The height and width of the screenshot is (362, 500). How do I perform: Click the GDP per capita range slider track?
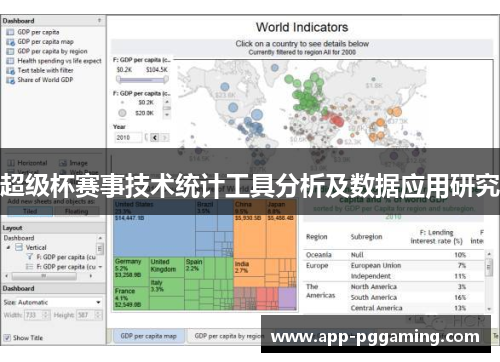[142, 80]
